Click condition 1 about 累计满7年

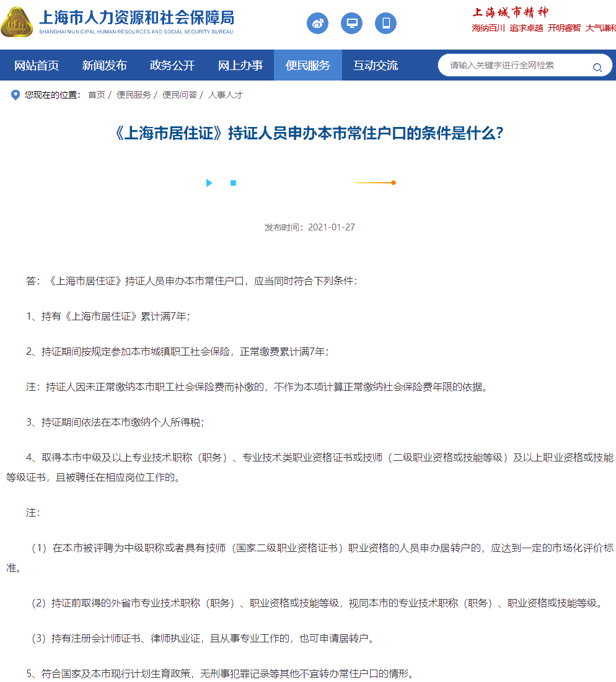[108, 316]
